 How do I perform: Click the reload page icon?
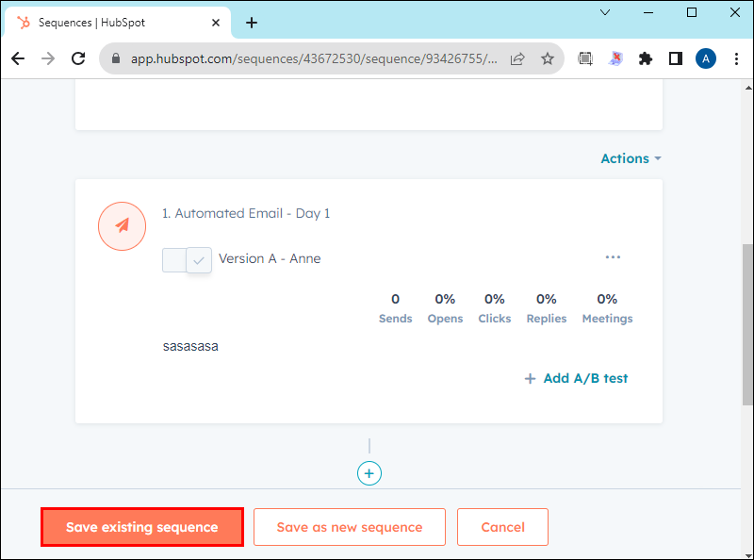pos(78,58)
